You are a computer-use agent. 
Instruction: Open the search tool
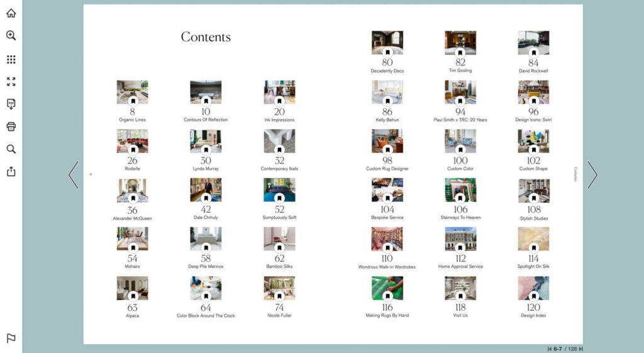[11, 149]
